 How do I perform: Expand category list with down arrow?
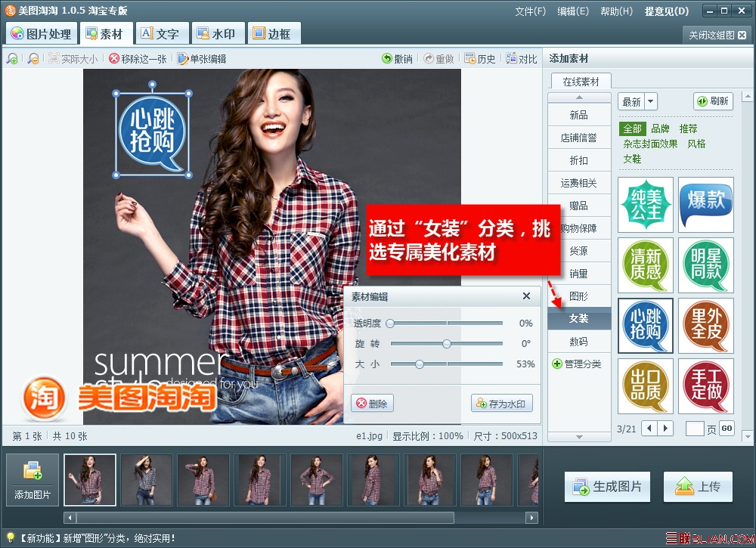[x=580, y=437]
